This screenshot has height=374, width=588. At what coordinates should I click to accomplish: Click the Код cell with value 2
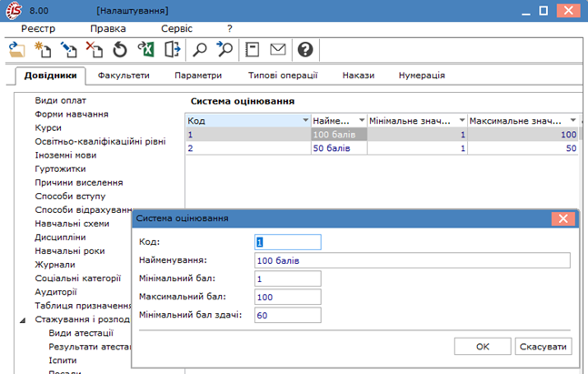point(248,148)
